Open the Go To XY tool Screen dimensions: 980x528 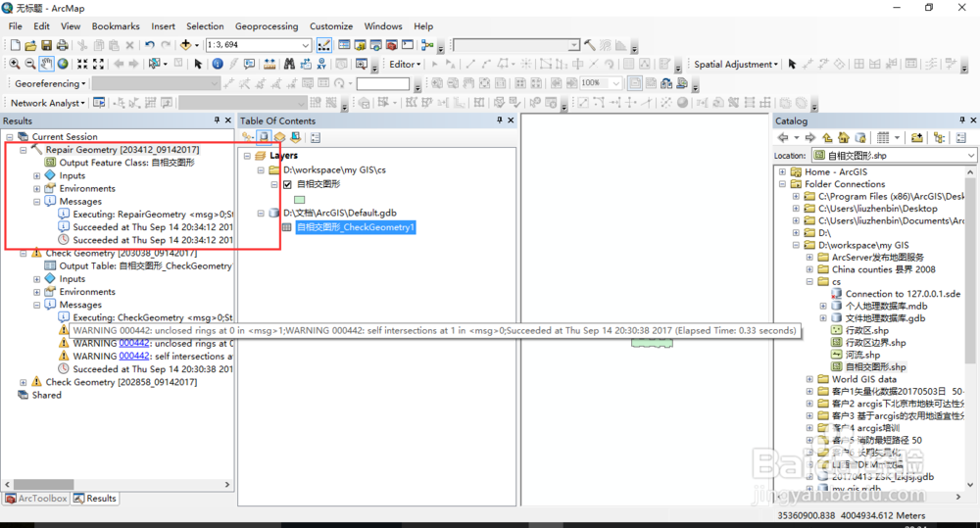click(x=321, y=64)
